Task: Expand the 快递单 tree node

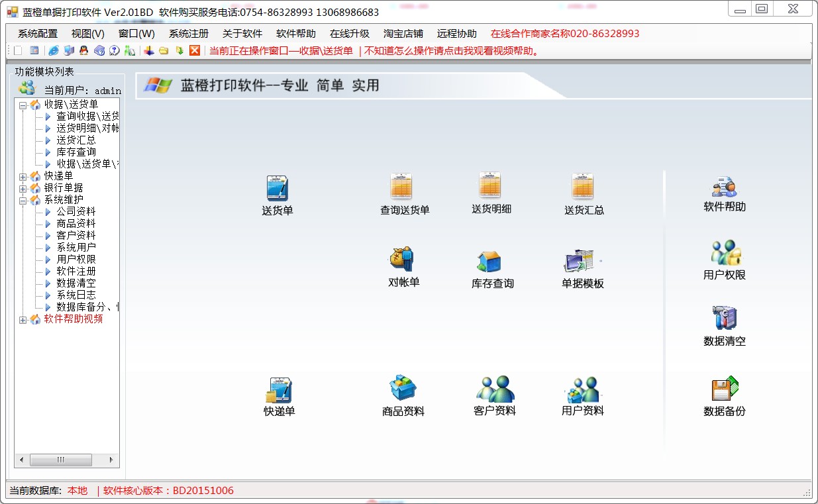Action: 23,176
